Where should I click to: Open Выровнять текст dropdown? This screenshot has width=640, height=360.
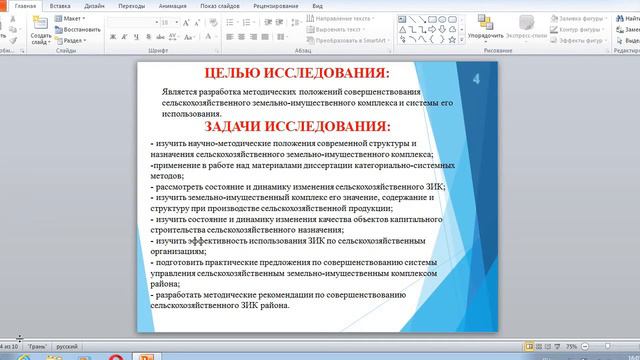336,30
